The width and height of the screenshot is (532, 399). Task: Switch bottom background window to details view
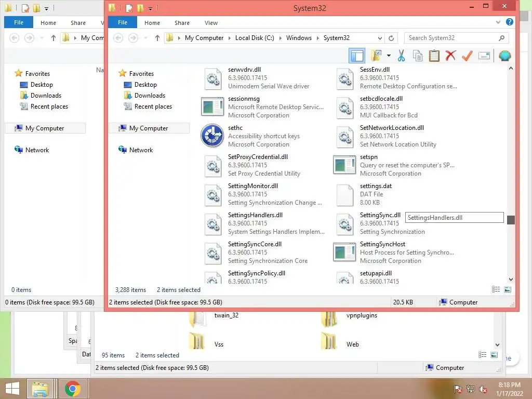(482, 355)
